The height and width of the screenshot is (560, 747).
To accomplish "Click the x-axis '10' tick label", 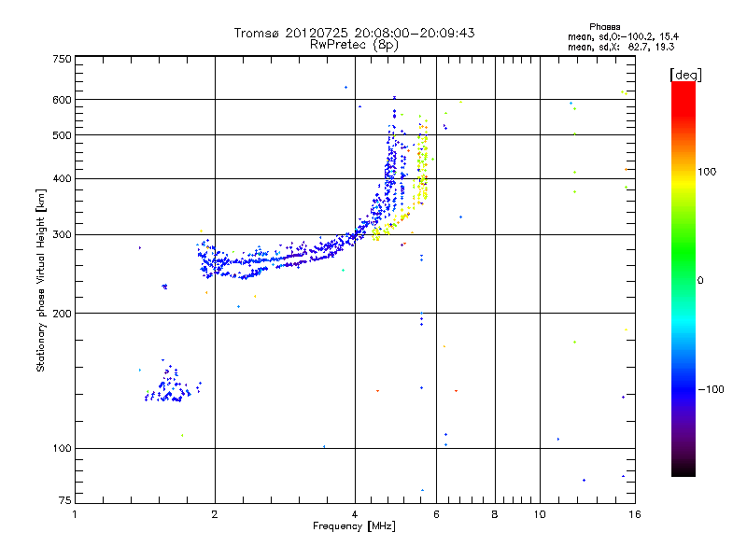I will click(540, 514).
